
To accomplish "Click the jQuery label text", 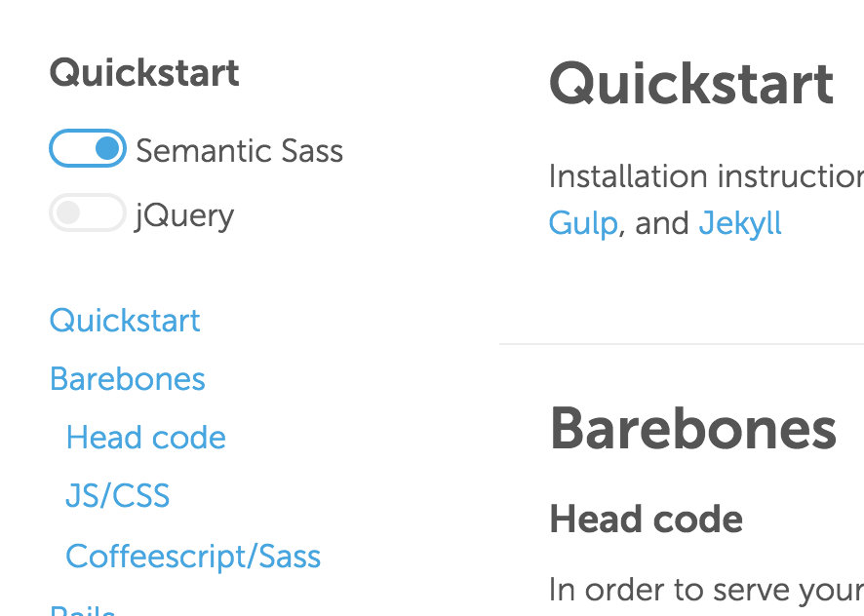I will click(x=184, y=215).
